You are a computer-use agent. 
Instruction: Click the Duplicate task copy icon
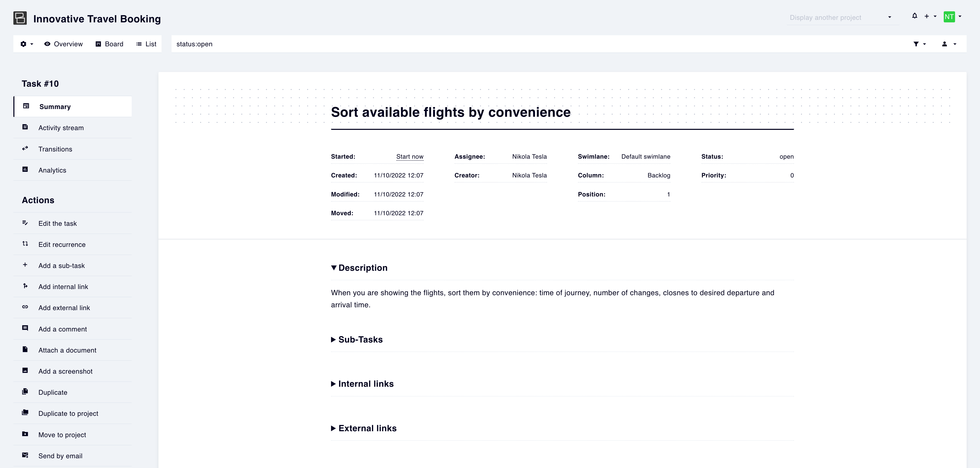25,392
